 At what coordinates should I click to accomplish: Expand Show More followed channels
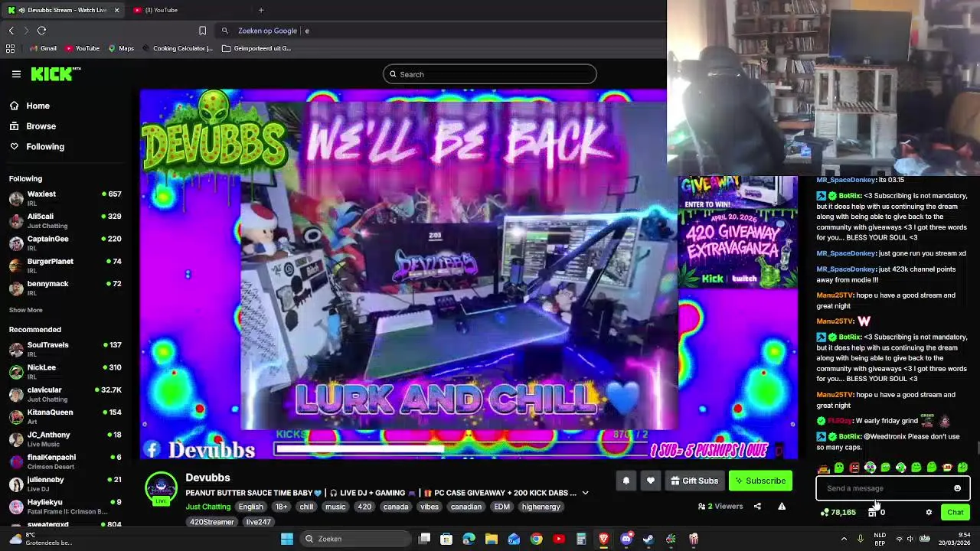coord(25,310)
